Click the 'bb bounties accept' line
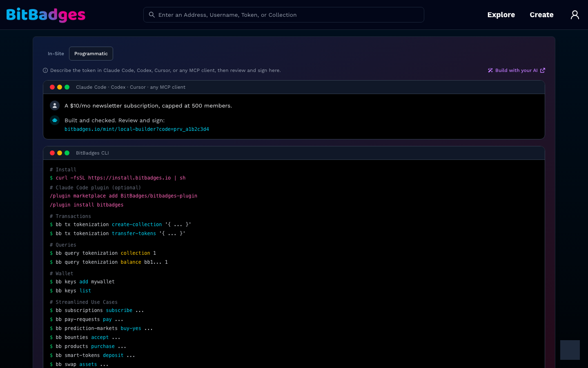This screenshot has width=588, height=368. 85,337
